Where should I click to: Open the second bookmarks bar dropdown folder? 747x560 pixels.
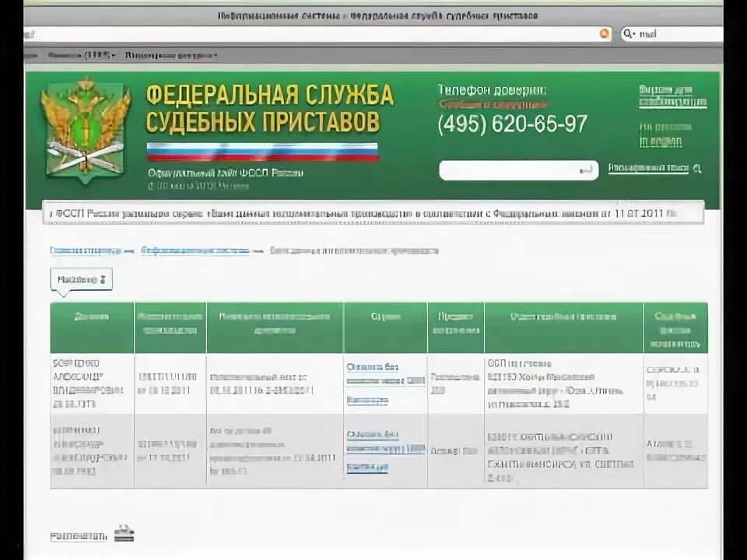(x=170, y=55)
